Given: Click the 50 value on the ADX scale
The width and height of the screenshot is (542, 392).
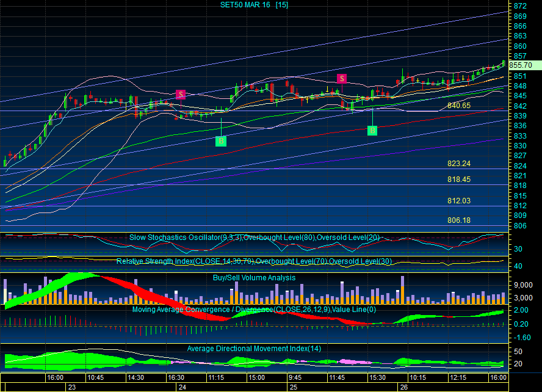Looking at the screenshot, I should pos(518,352).
